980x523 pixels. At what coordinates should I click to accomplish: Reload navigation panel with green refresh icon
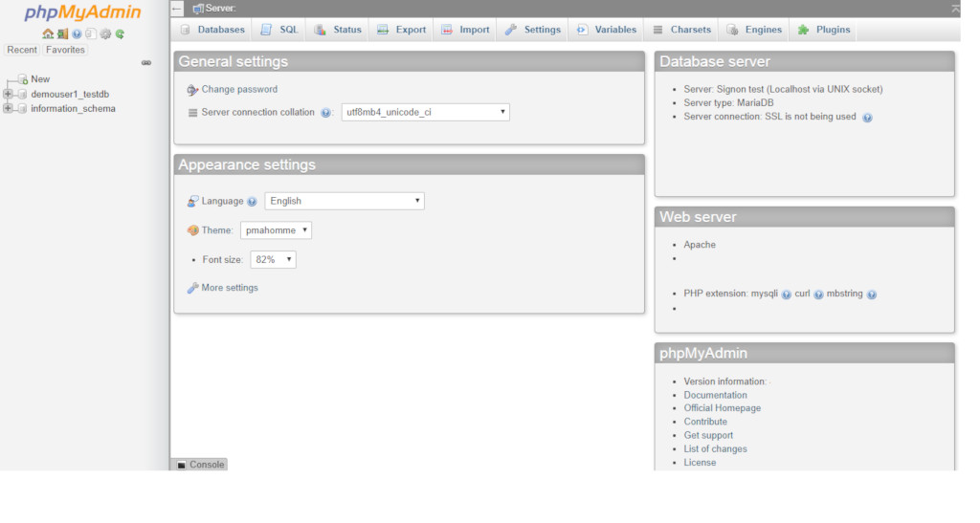click(x=120, y=33)
